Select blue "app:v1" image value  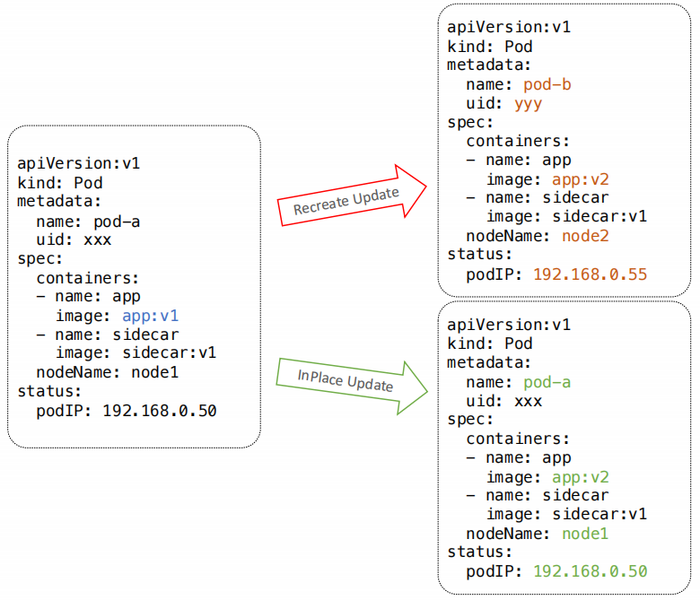tap(151, 316)
